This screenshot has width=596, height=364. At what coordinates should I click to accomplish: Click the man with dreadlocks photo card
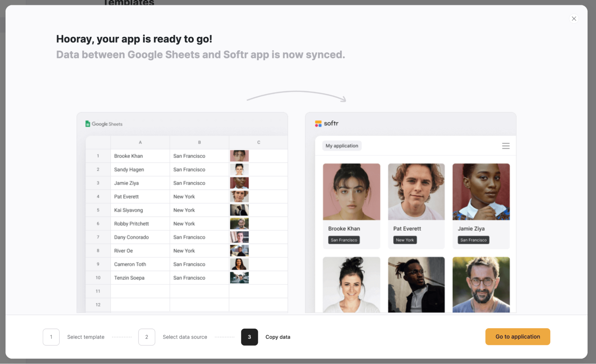coord(416,285)
